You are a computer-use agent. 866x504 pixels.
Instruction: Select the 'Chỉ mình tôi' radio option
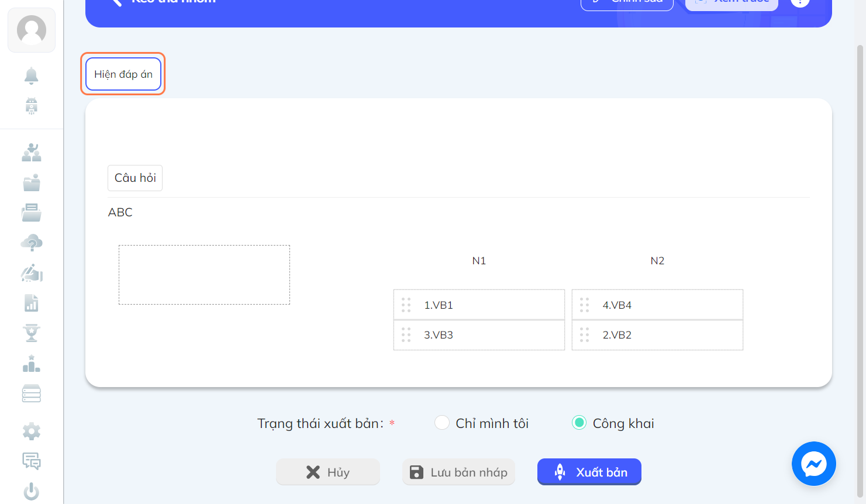[x=442, y=423]
